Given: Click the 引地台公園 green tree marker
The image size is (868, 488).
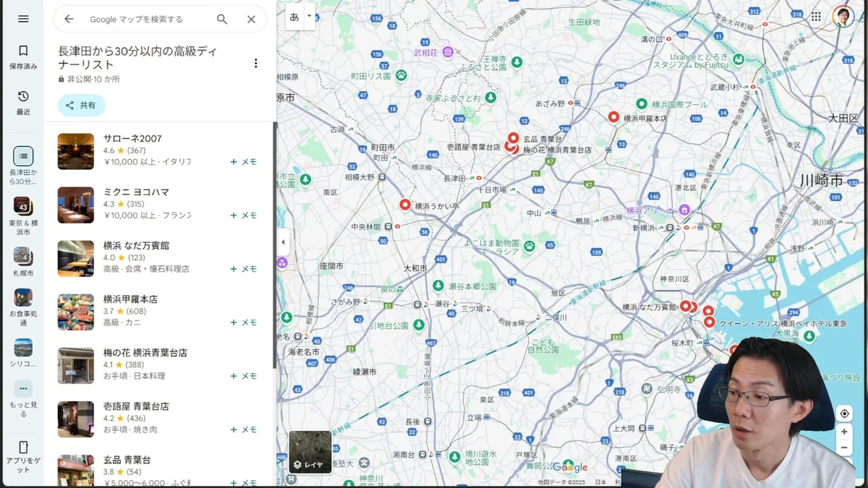Looking at the screenshot, I should tap(419, 325).
